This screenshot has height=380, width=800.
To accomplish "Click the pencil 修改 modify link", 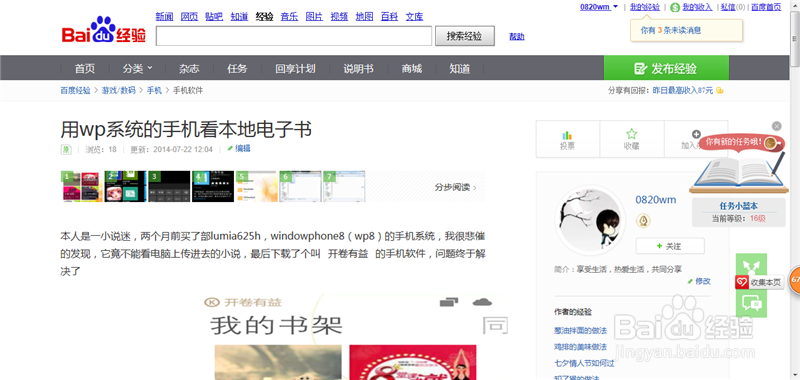I will 698,281.
